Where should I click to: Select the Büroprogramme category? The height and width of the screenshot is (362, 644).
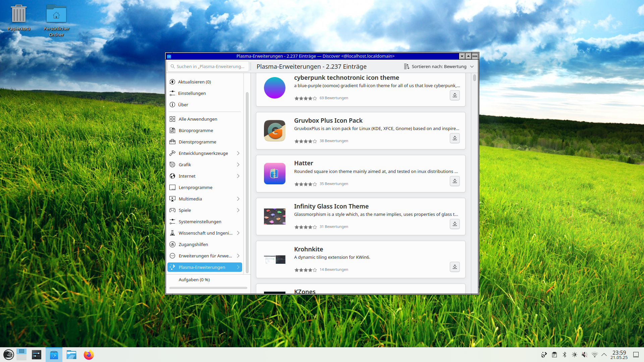205,130
